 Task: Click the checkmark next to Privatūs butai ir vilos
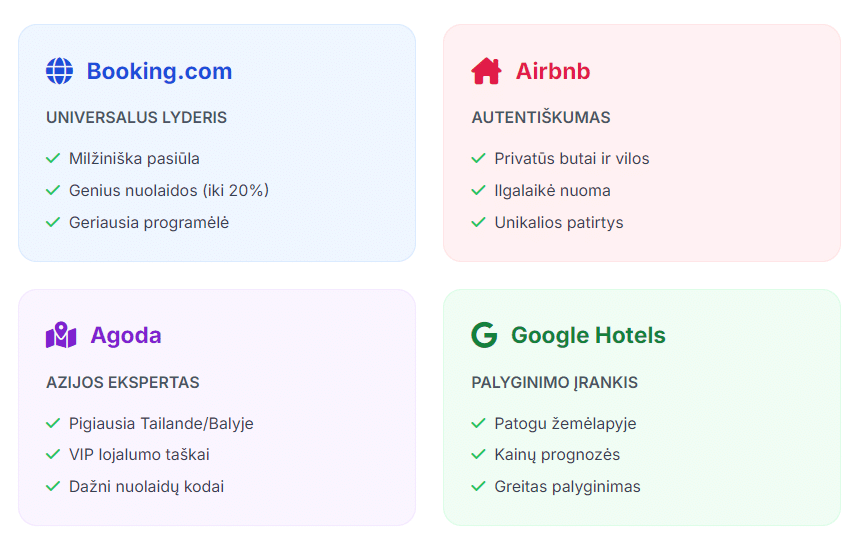[x=478, y=159]
